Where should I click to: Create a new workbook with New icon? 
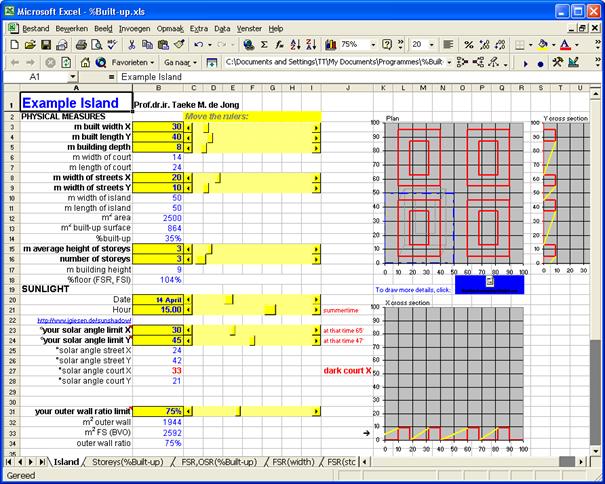click(14, 45)
